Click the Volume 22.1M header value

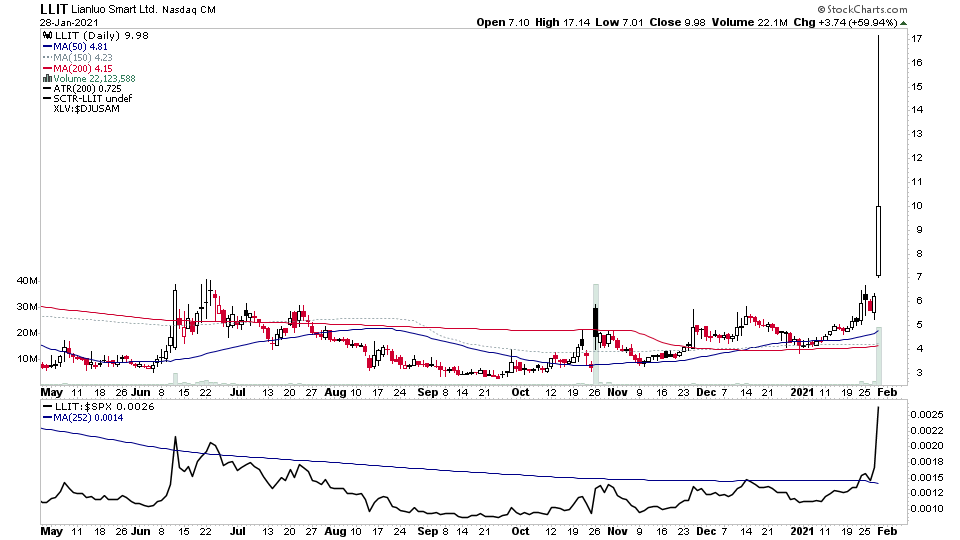coord(749,22)
